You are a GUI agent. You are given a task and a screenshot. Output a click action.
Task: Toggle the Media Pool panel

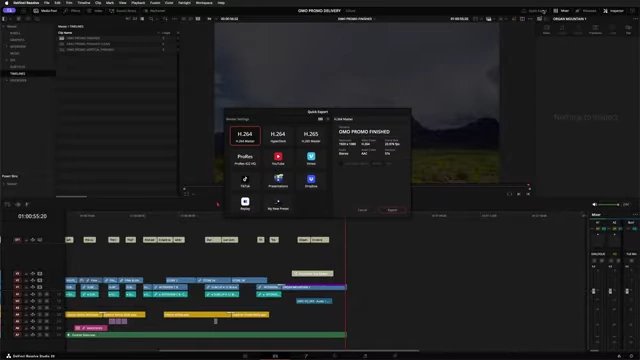45,11
